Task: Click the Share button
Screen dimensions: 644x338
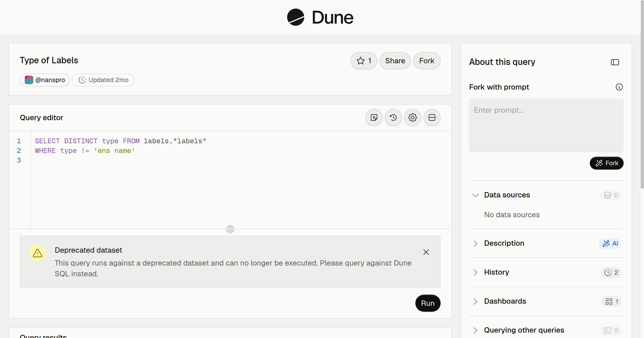Action: (395, 61)
